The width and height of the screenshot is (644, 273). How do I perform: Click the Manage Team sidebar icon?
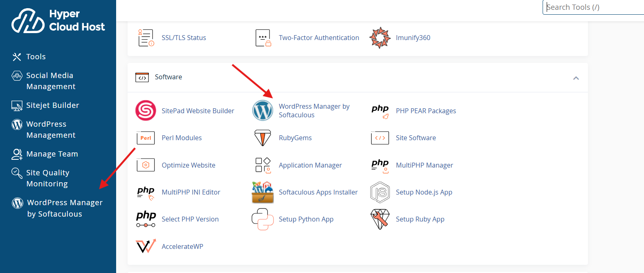point(17,154)
